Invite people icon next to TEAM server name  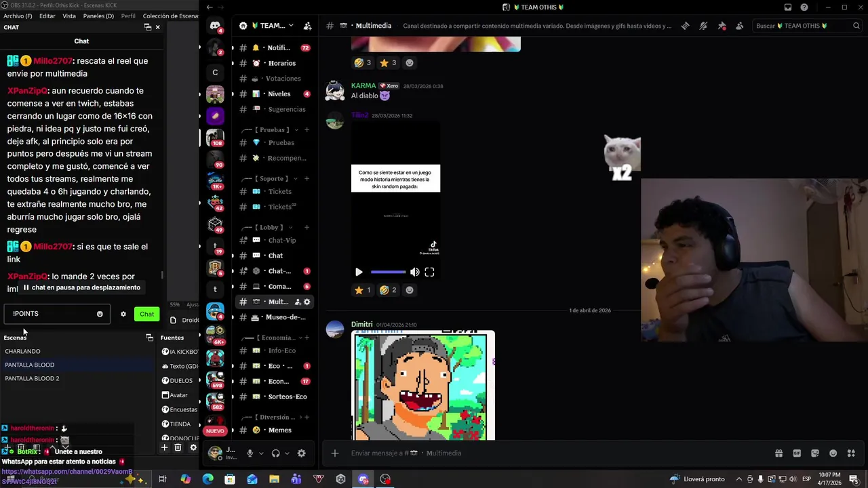(x=307, y=26)
